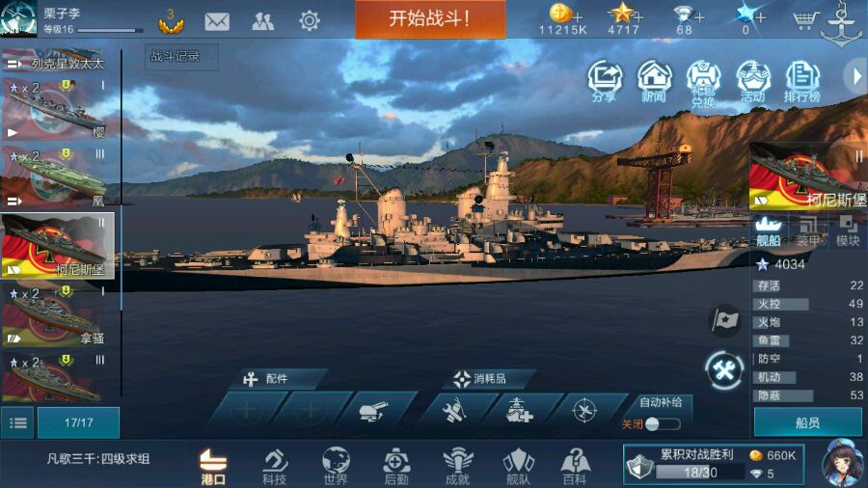Click the 开始战斗! button
868x488 pixels.
coord(430,19)
